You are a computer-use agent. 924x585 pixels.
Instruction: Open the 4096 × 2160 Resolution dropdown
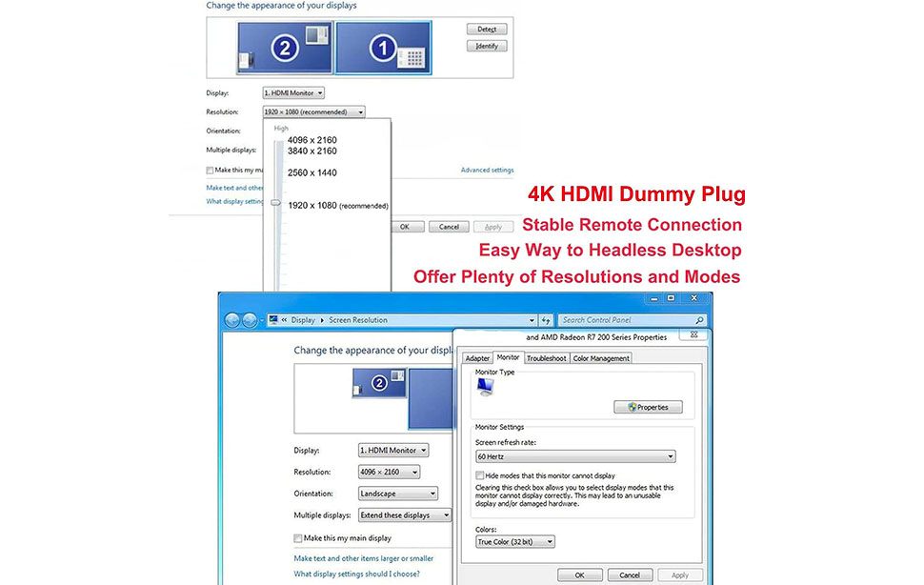click(389, 472)
